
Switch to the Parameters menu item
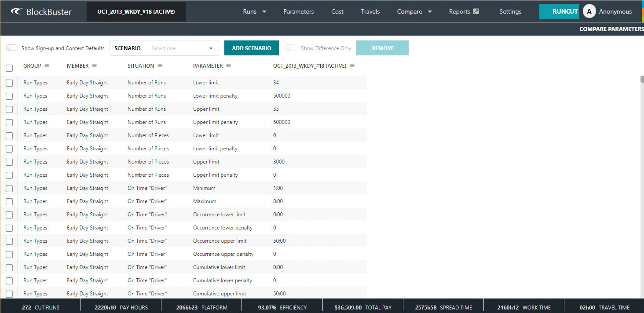pos(298,11)
